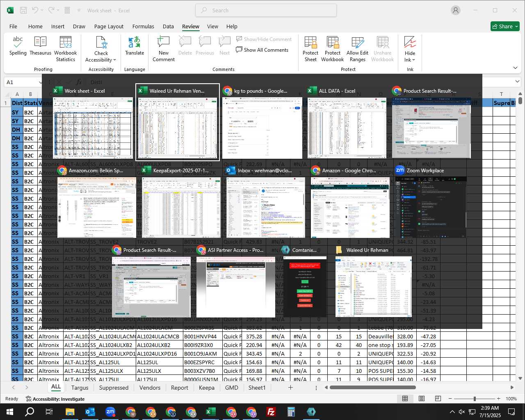525x420 pixels.
Task: Expand the Check Accessibility dropdown arrow
Action: coord(115,60)
